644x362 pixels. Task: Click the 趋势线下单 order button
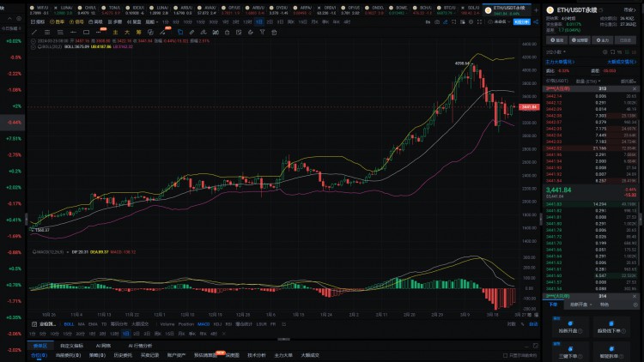click(611, 328)
